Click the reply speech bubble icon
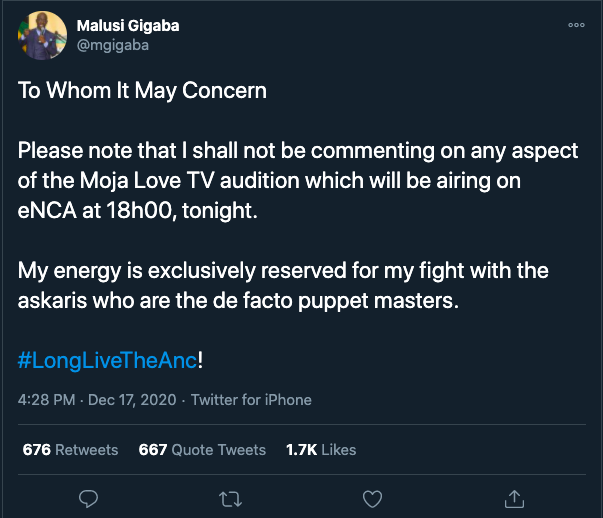The height and width of the screenshot is (518, 603). point(88,497)
